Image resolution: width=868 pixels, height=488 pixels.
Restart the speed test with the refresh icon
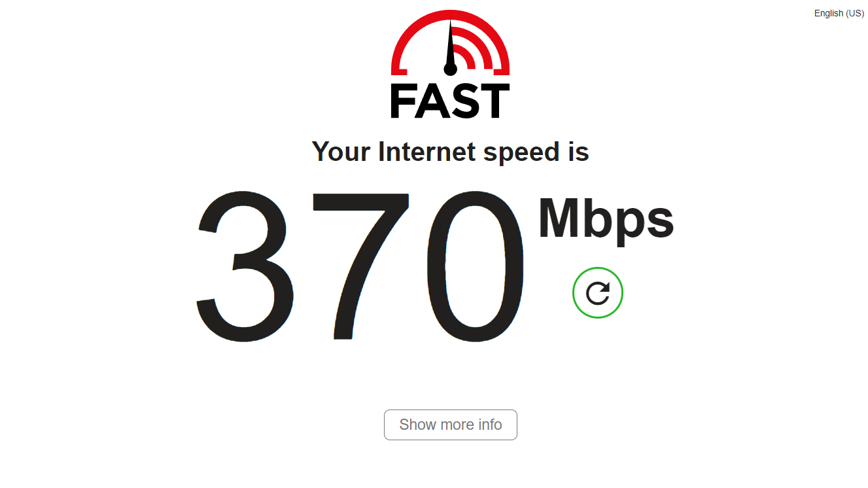pyautogui.click(x=598, y=293)
